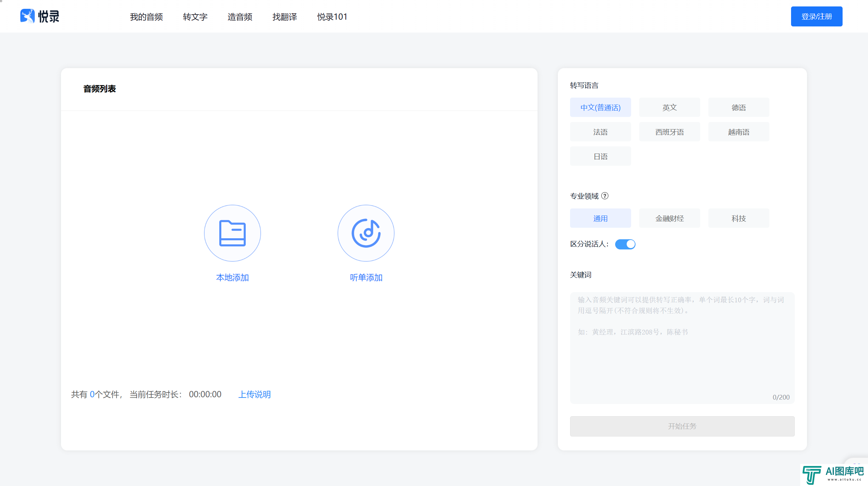Focus the 关键词 text input area
Viewport: 868px width, 486px height.
682,348
